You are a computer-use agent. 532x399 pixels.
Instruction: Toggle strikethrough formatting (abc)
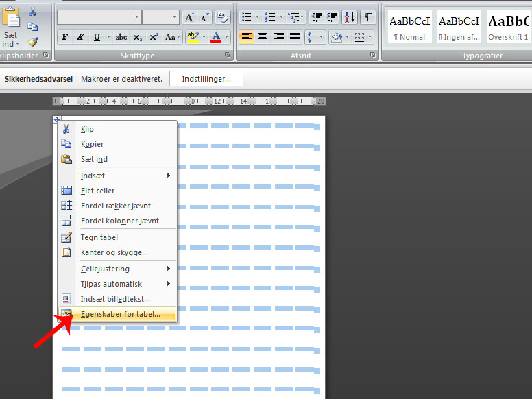coord(121,37)
